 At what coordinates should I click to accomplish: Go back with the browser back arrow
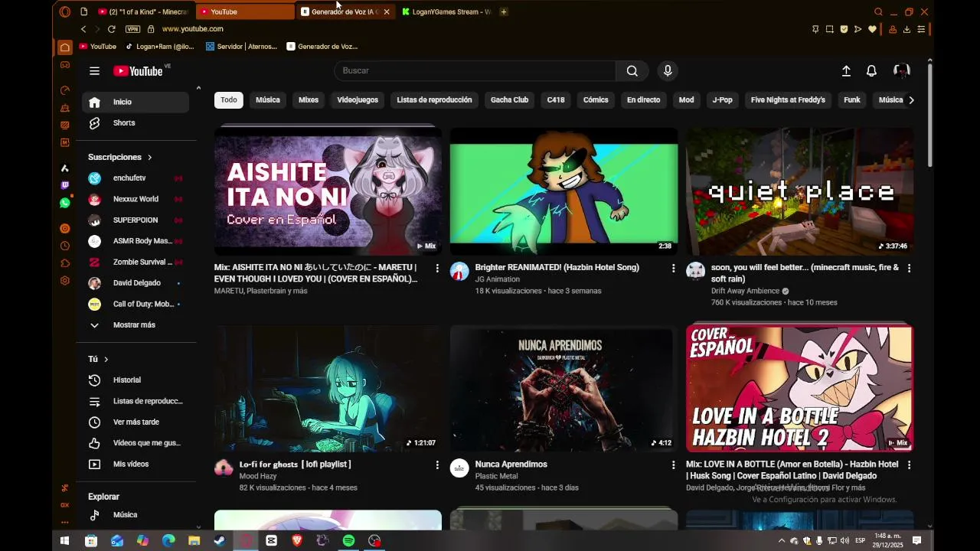pos(83,29)
